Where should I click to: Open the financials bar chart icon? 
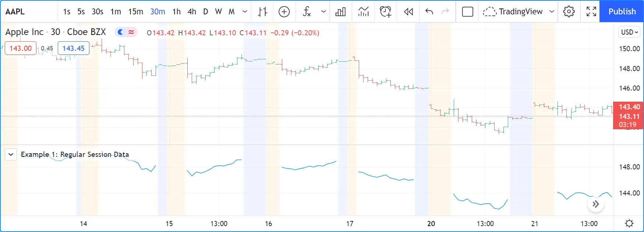pos(341,12)
